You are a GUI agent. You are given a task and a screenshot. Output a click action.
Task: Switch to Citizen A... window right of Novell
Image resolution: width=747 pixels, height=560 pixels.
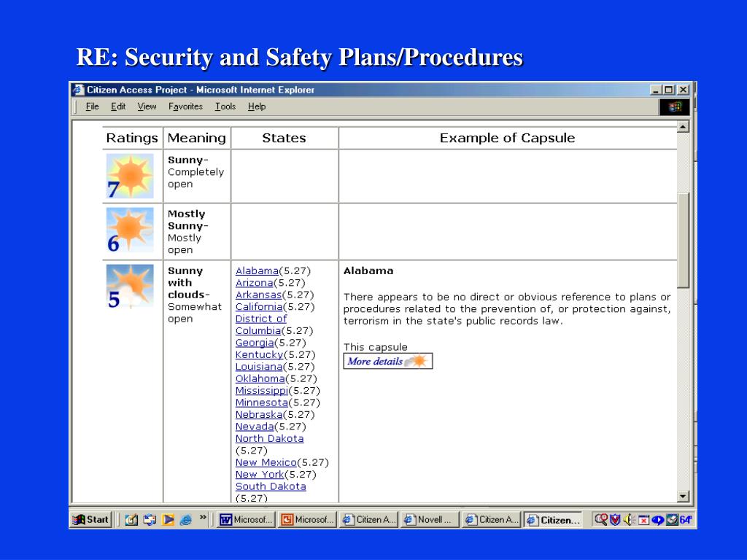(492, 519)
